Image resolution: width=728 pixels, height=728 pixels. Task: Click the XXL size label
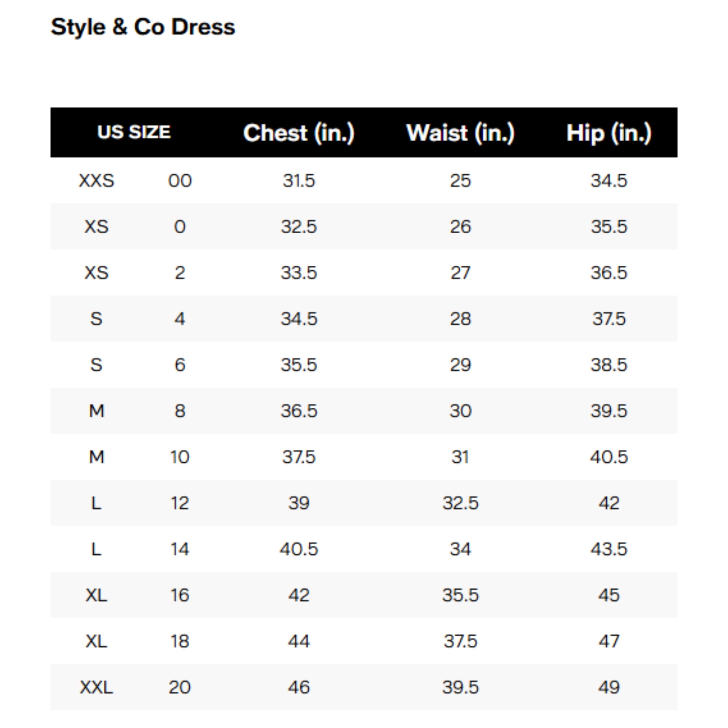click(96, 687)
